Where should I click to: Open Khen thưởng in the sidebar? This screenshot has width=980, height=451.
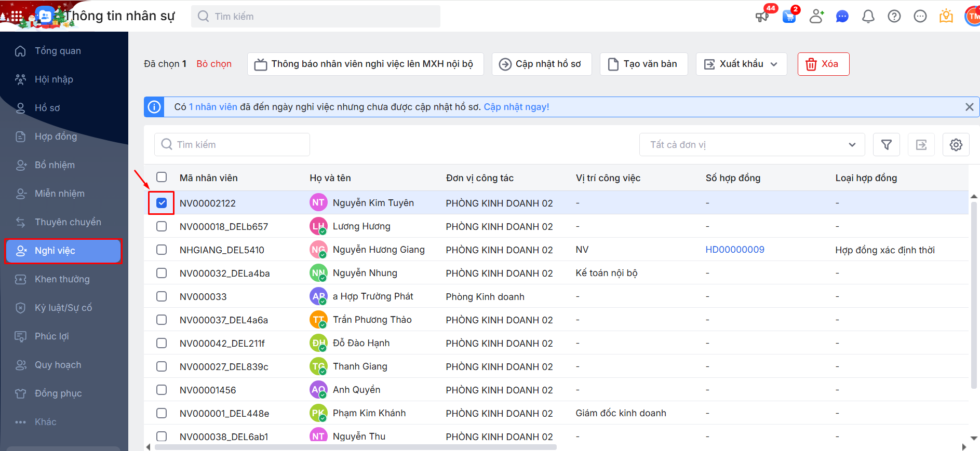coord(62,279)
